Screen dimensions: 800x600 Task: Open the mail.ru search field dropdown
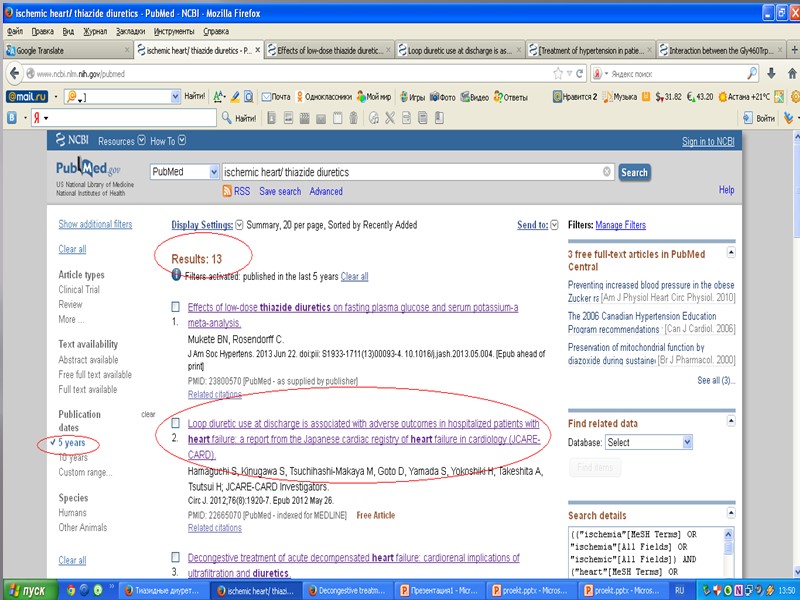pyautogui.click(x=176, y=96)
